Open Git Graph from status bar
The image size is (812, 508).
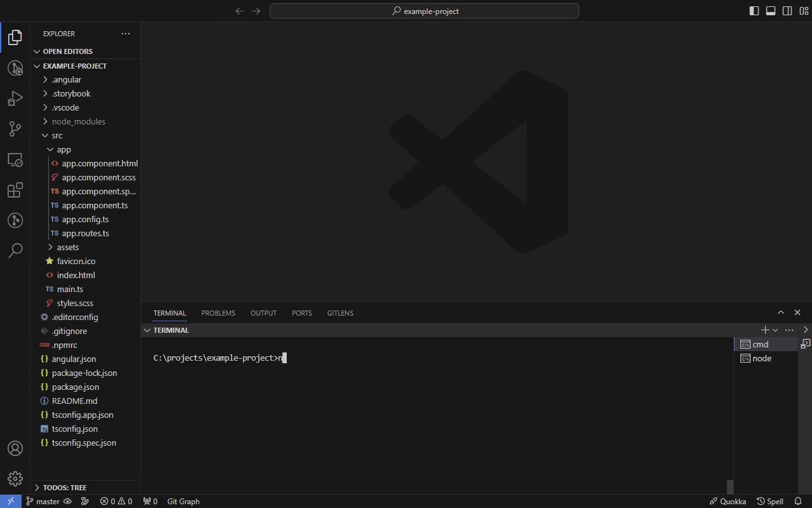183,501
